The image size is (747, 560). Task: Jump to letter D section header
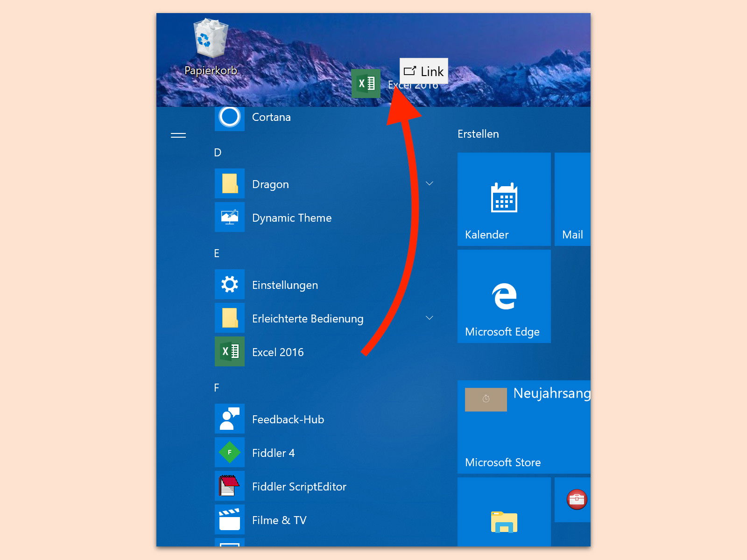pyautogui.click(x=218, y=153)
